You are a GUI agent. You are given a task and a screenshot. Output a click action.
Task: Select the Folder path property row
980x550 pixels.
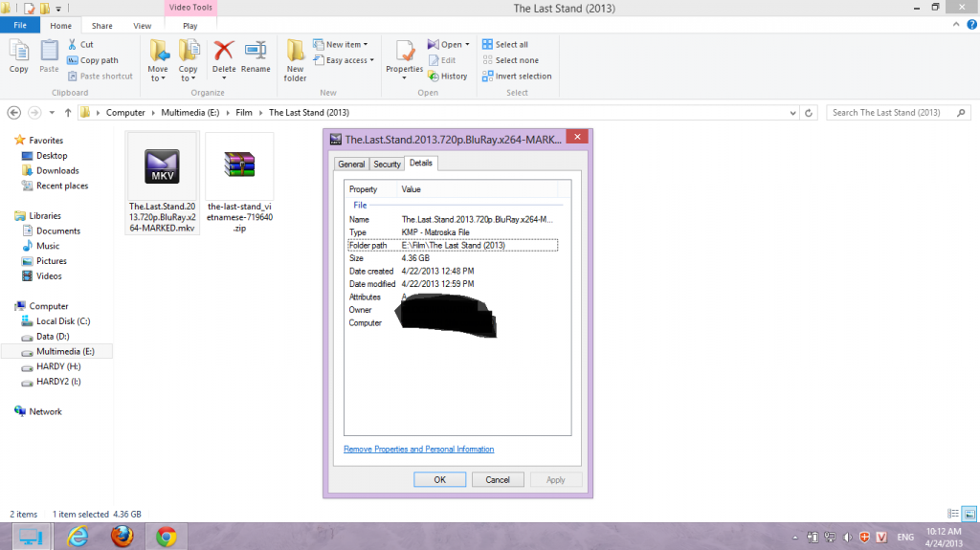(x=453, y=245)
